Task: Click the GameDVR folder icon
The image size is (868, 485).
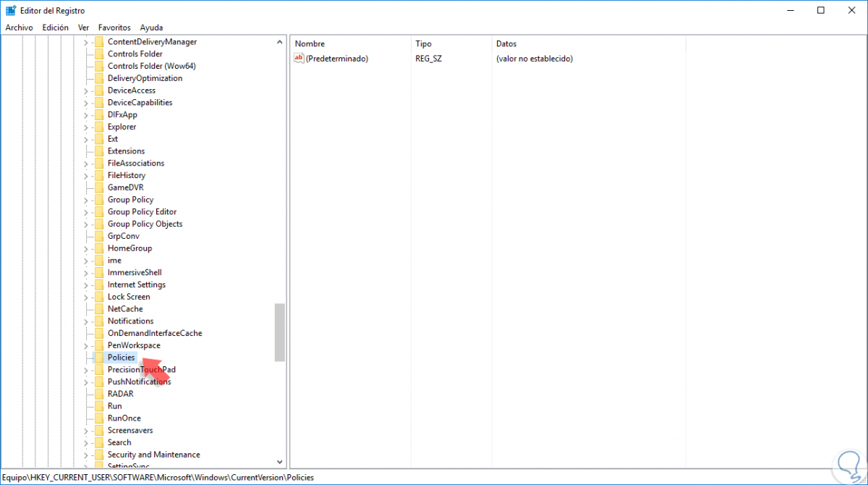Action: tap(99, 187)
